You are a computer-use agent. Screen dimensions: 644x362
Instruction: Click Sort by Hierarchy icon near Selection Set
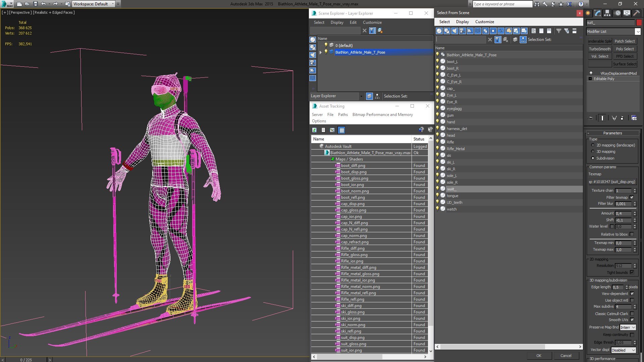523,40
